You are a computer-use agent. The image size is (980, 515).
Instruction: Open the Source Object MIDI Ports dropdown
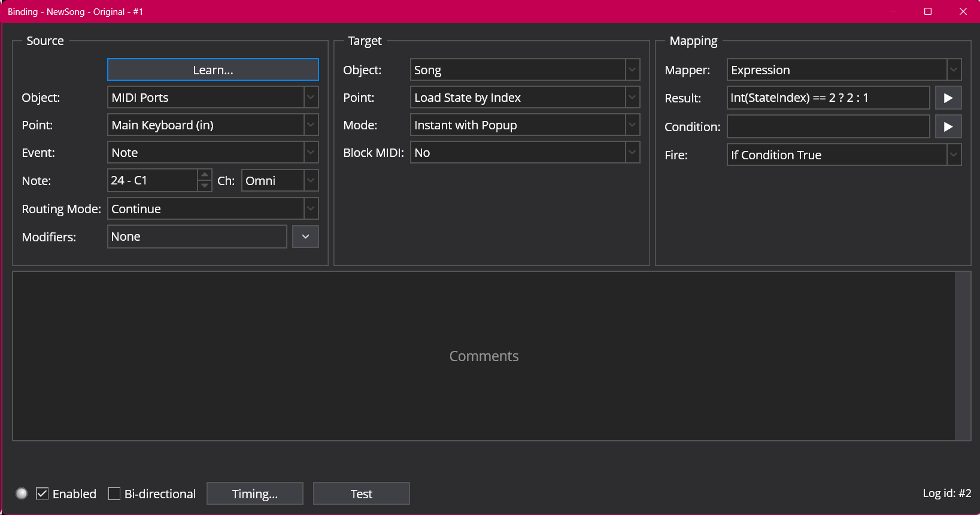pyautogui.click(x=311, y=98)
